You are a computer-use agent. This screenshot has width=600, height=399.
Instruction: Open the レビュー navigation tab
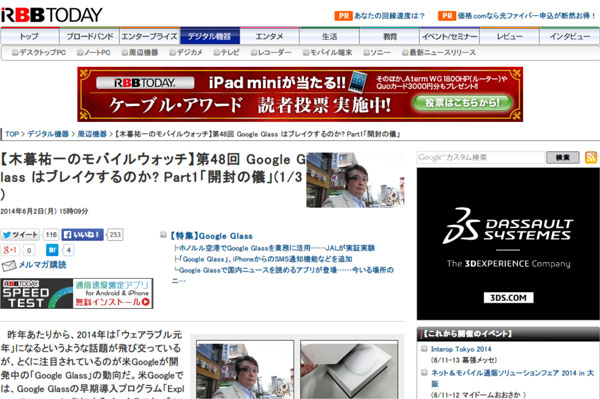510,36
